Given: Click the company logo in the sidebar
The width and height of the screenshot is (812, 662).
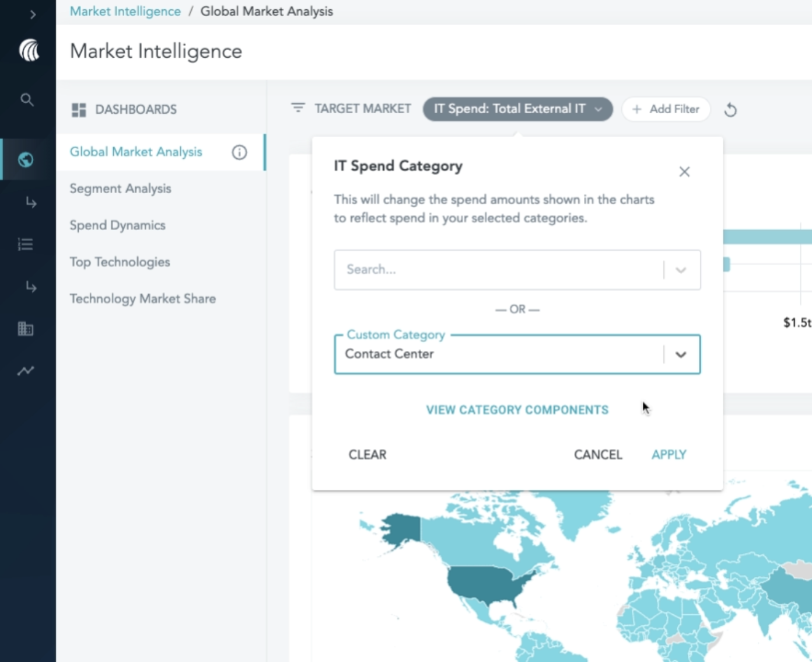Looking at the screenshot, I should 29,51.
